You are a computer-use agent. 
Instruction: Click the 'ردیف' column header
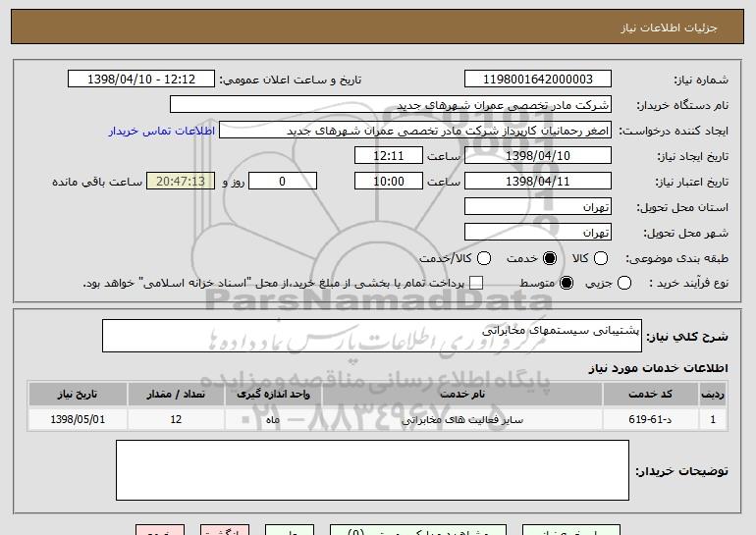click(x=713, y=395)
